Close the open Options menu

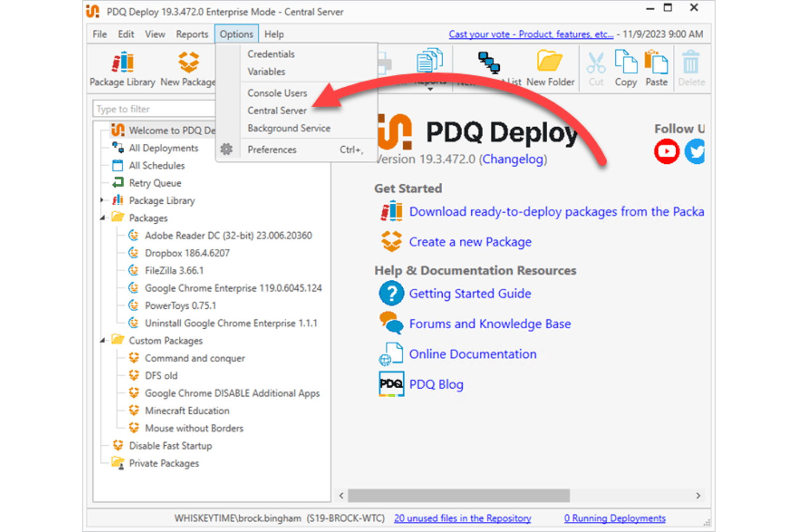pos(236,34)
